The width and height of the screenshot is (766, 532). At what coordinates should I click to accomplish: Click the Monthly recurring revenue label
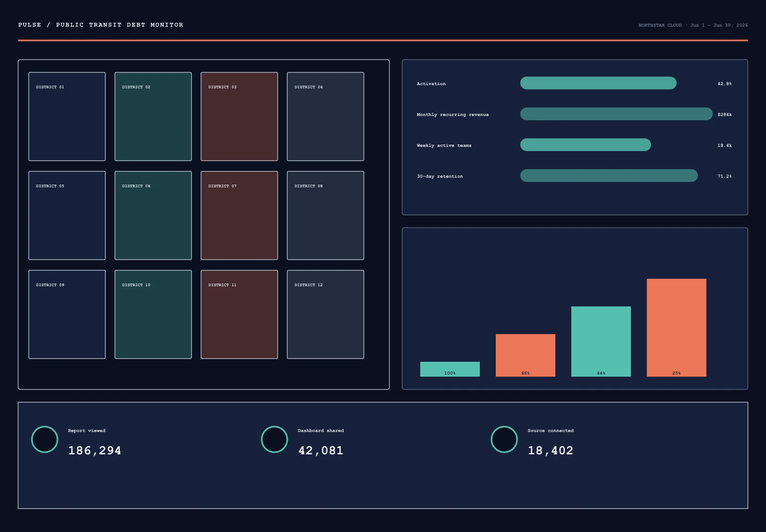[x=453, y=115]
